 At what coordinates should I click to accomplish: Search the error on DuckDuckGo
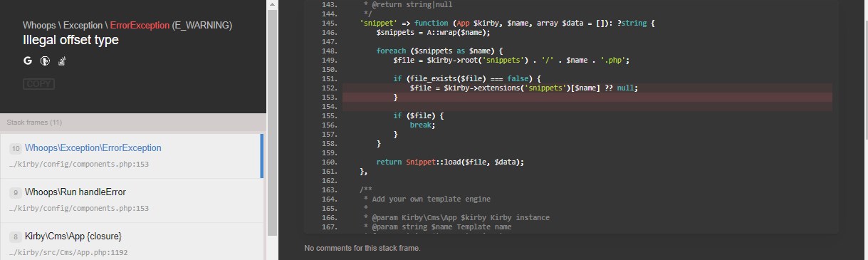point(45,61)
